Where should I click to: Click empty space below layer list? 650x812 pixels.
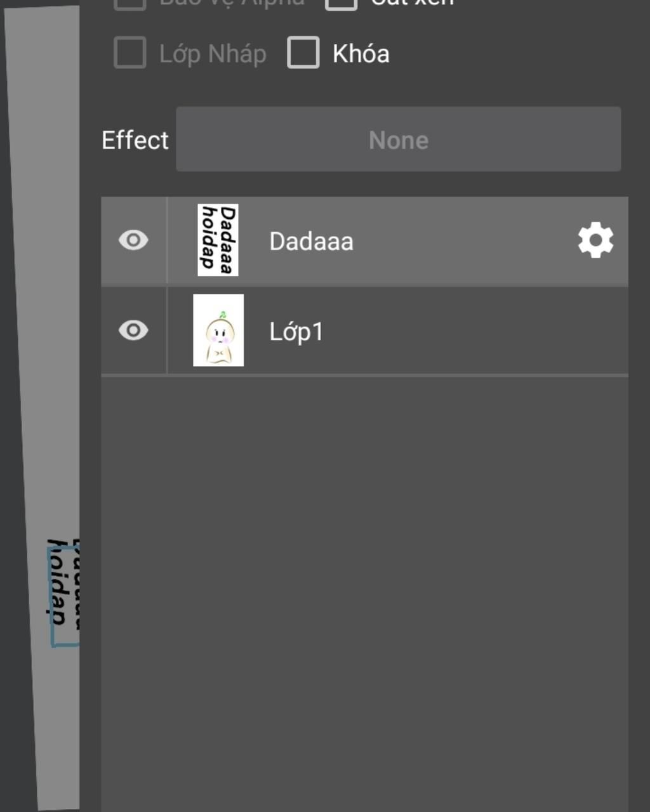coord(364,590)
